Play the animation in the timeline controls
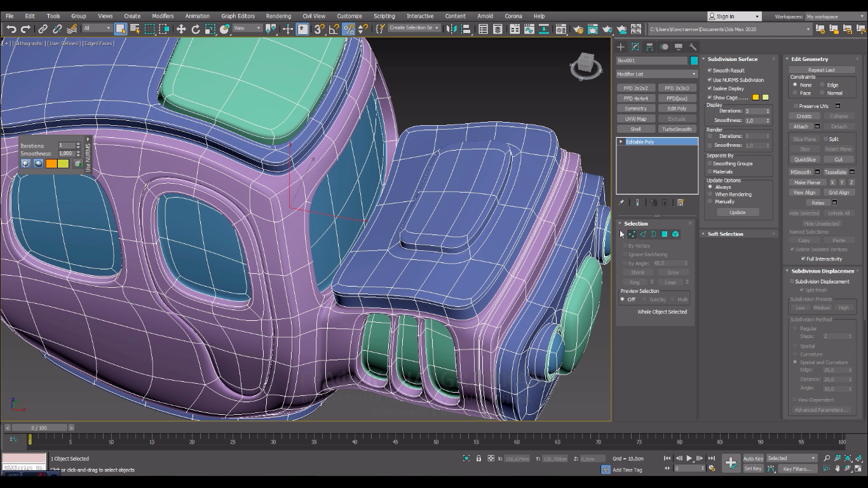The width and height of the screenshot is (868, 488). [x=689, y=458]
